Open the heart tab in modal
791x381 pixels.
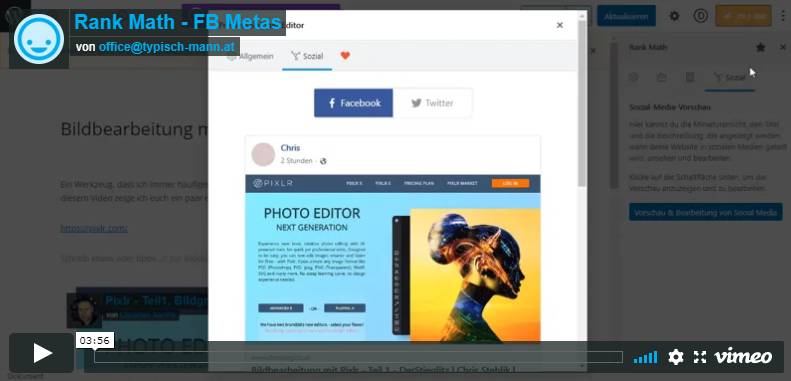coord(345,56)
